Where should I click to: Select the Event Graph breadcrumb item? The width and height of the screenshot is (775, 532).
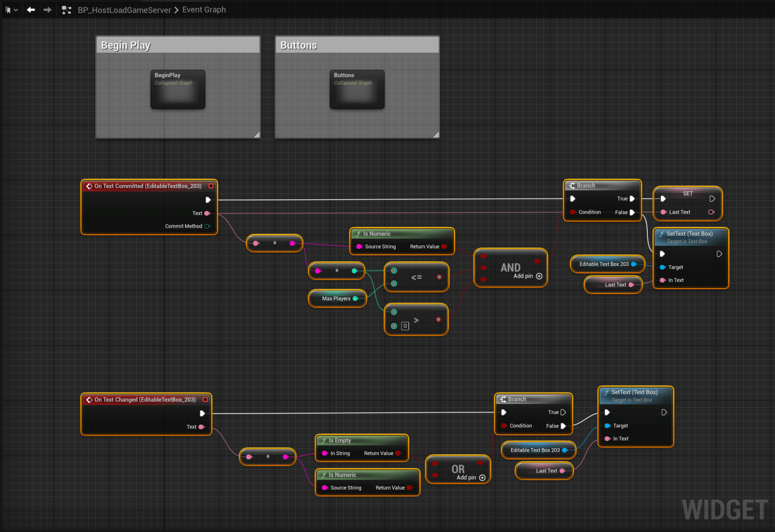coord(204,10)
